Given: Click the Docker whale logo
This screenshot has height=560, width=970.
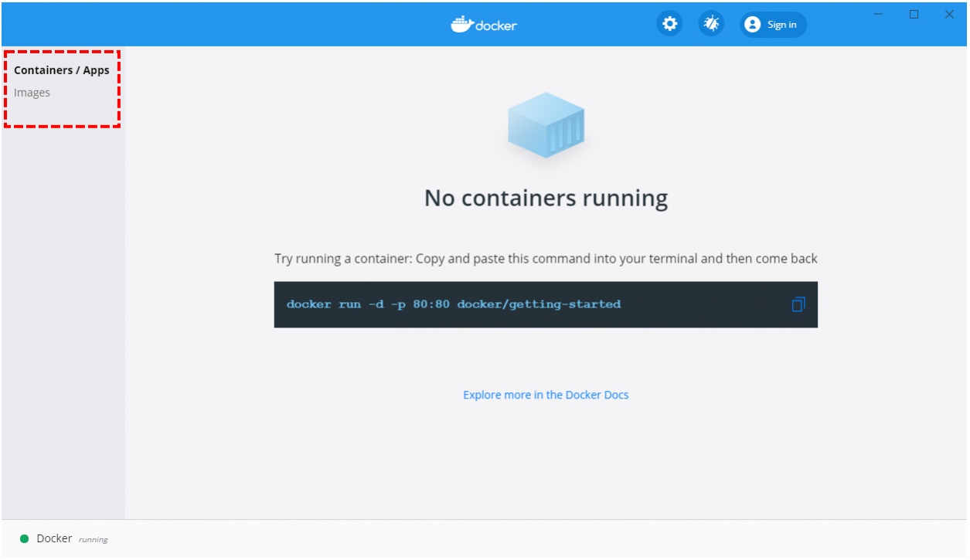Looking at the screenshot, I should click(x=484, y=25).
